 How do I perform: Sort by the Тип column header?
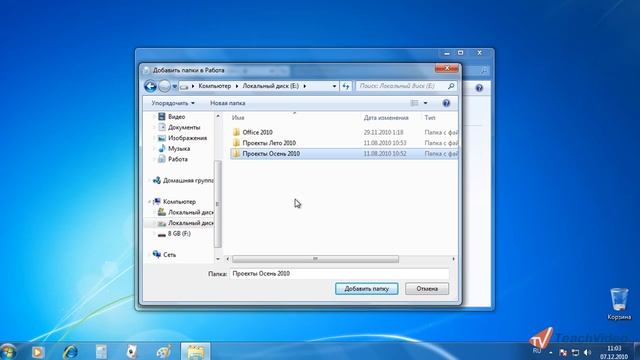(x=430, y=118)
